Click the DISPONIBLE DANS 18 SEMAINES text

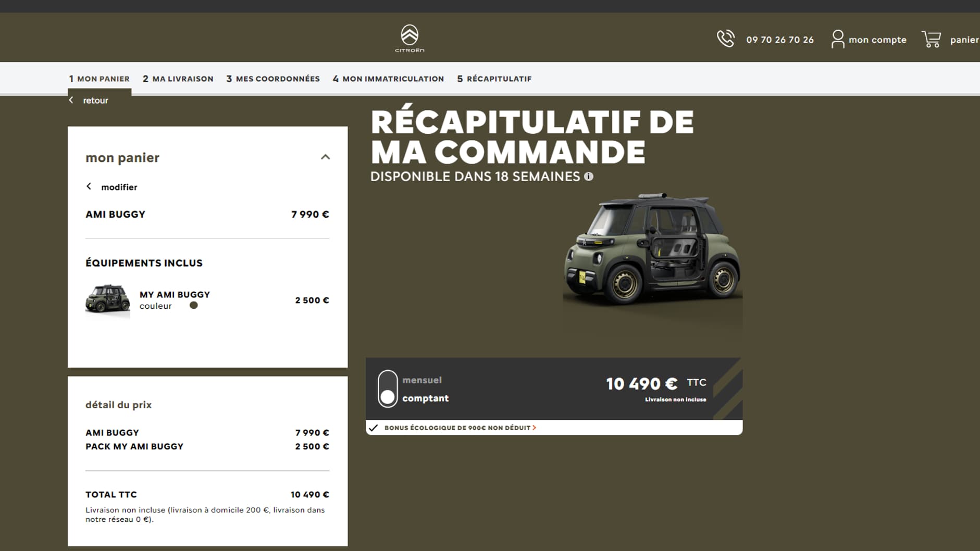[x=475, y=177]
